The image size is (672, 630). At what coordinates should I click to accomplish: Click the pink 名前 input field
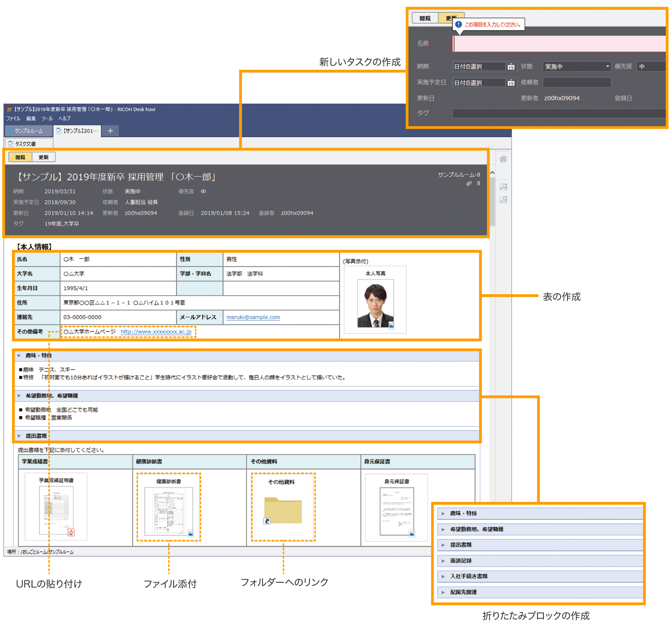pyautogui.click(x=559, y=44)
